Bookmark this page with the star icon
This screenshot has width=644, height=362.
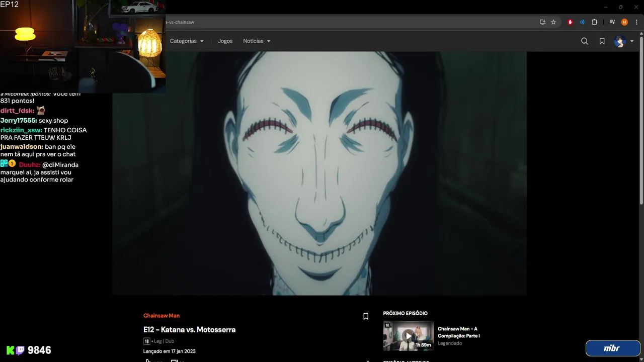pyautogui.click(x=553, y=22)
